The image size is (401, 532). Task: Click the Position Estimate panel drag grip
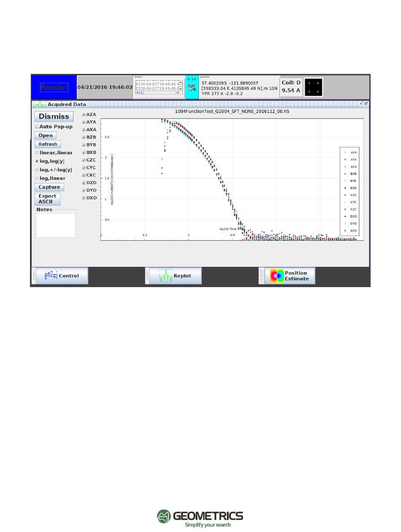click(x=261, y=276)
